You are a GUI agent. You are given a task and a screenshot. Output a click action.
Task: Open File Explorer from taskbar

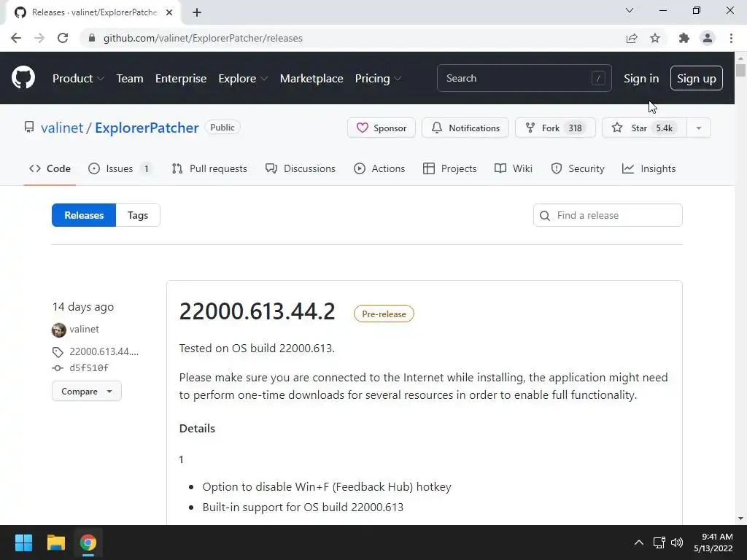pos(55,542)
